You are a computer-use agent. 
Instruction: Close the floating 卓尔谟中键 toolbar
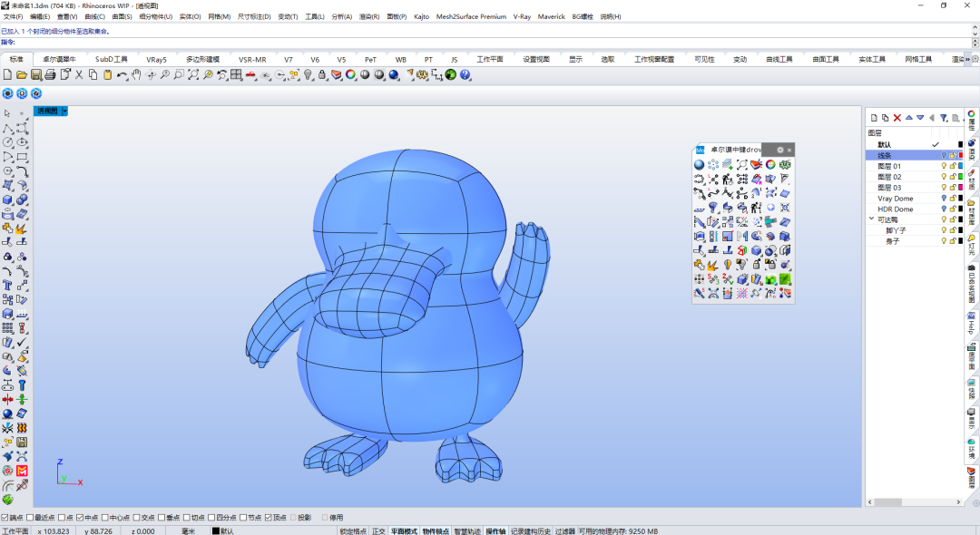click(789, 150)
